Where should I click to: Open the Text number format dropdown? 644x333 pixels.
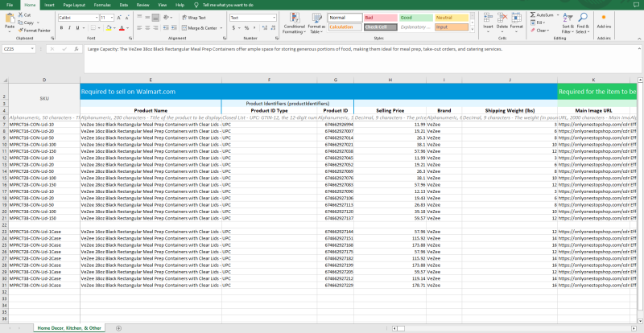274,18
